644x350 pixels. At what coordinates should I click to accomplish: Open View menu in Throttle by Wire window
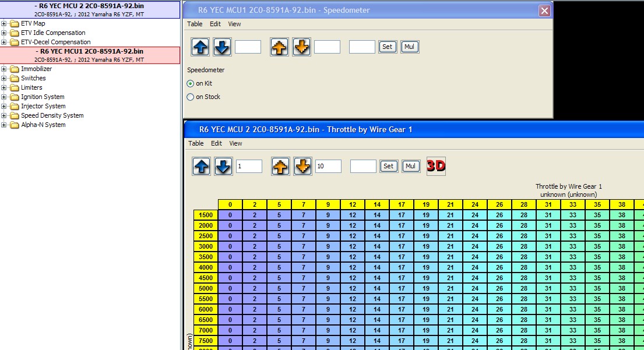(235, 143)
